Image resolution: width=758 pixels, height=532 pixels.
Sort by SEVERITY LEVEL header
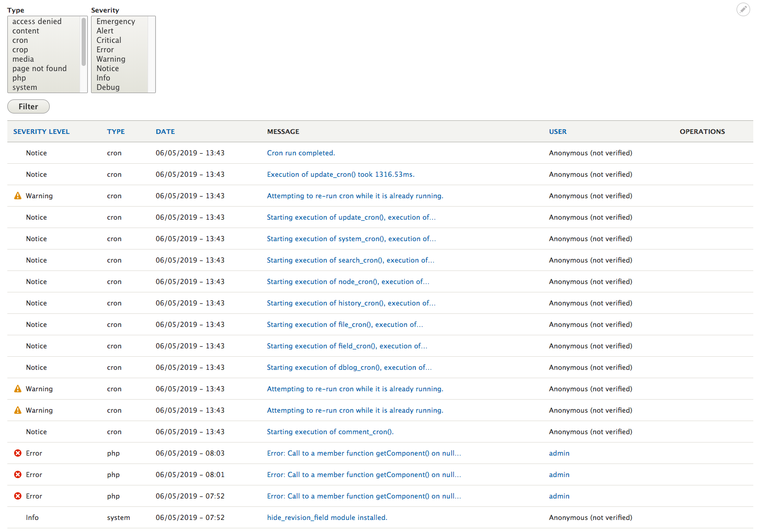(x=41, y=131)
